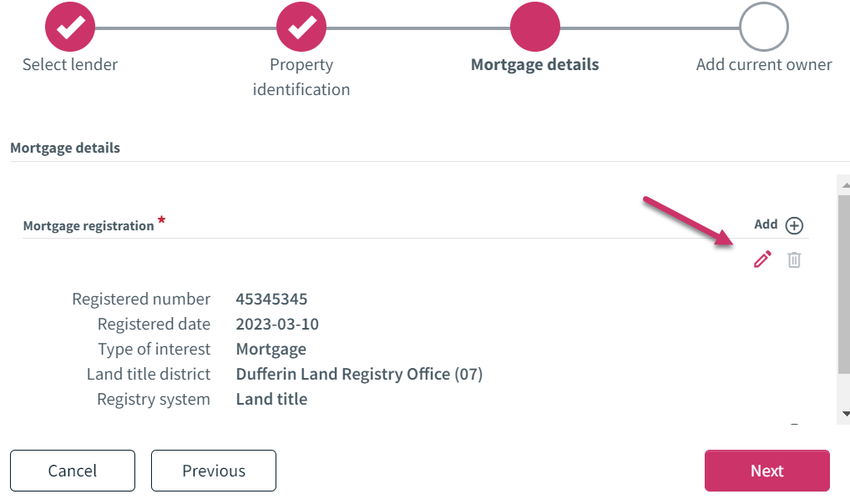Click the vertical scrollbar thumb
850x504 pixels.
coord(844,285)
